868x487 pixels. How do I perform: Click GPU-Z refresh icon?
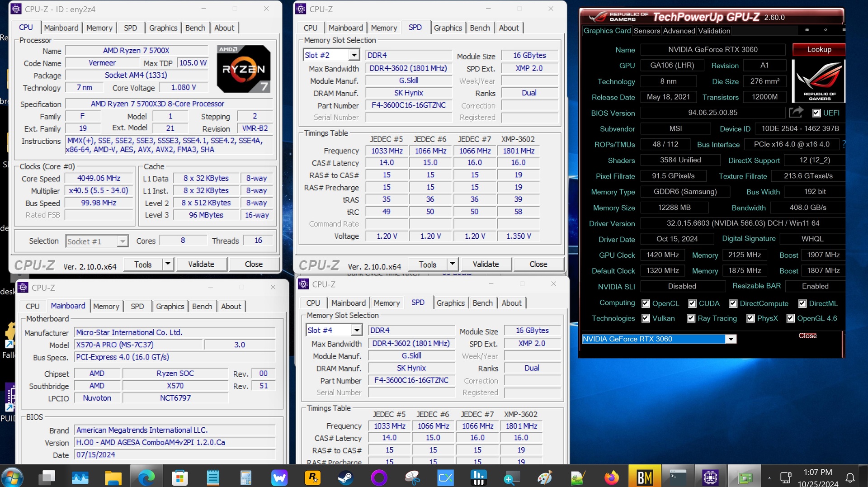[x=826, y=30]
